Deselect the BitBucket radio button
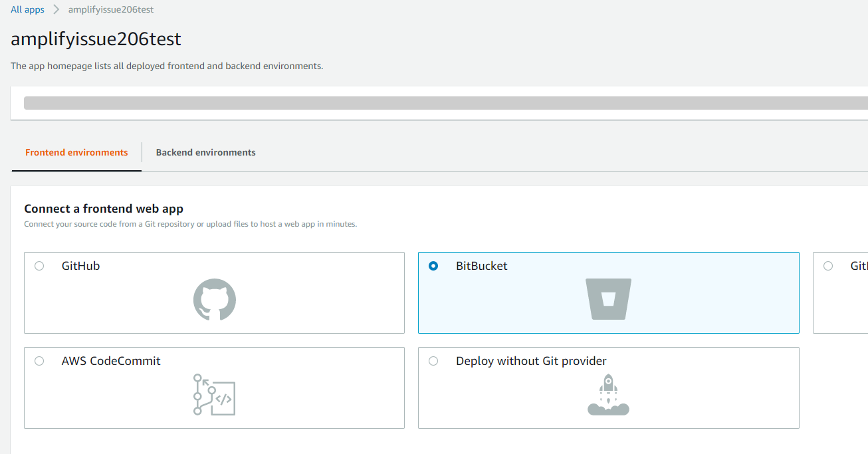The height and width of the screenshot is (454, 868). tap(433, 265)
